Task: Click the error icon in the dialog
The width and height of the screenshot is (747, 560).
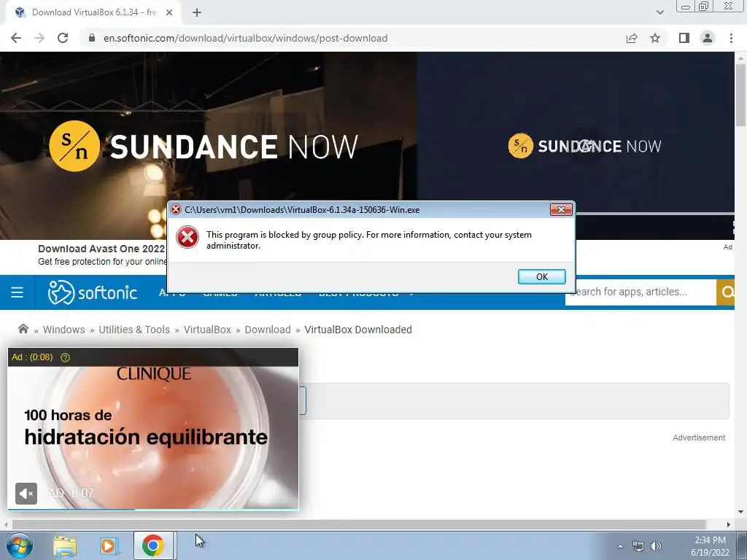Action: pyautogui.click(x=187, y=237)
